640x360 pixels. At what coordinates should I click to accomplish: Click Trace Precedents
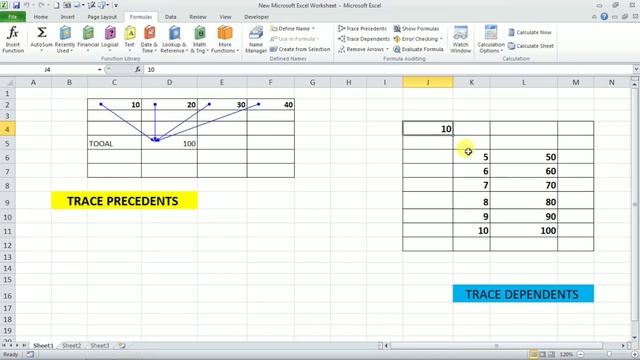(362, 29)
